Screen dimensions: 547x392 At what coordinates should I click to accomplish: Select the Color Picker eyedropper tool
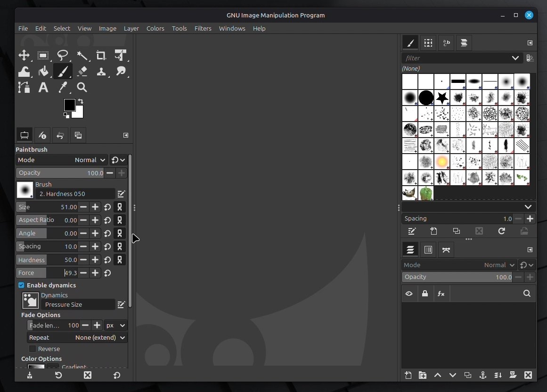click(63, 87)
